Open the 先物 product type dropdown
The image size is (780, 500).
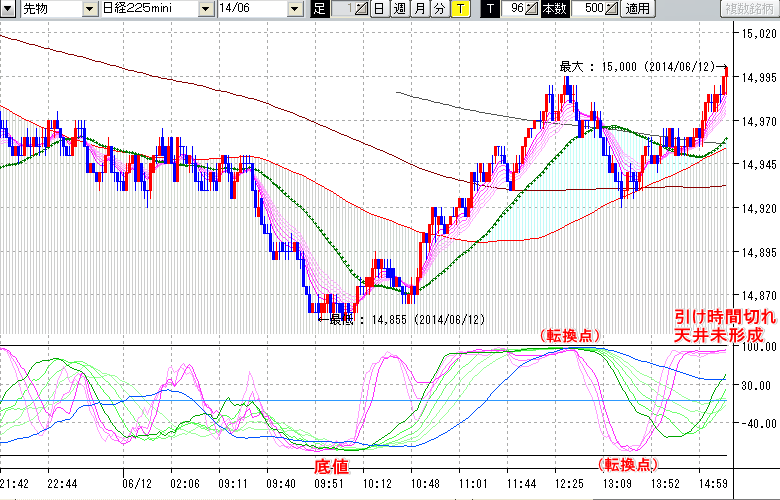91,9
